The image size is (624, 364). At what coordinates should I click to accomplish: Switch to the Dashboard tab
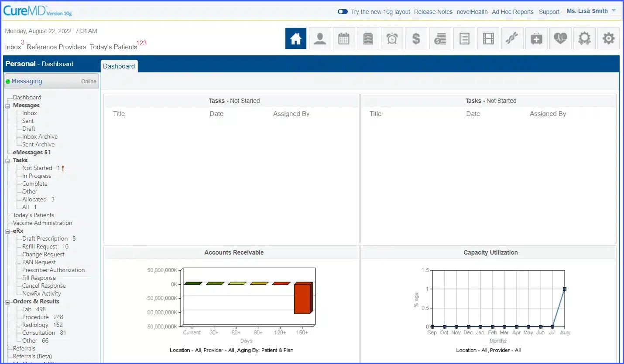[x=119, y=66]
